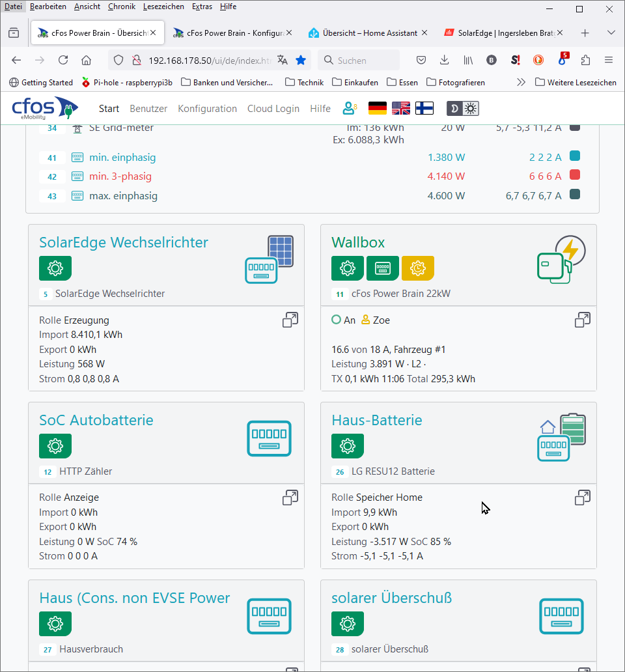Switch to cFos Power Brain - Konfiguration tab
Screen dimensions: 625x672
(232, 33)
